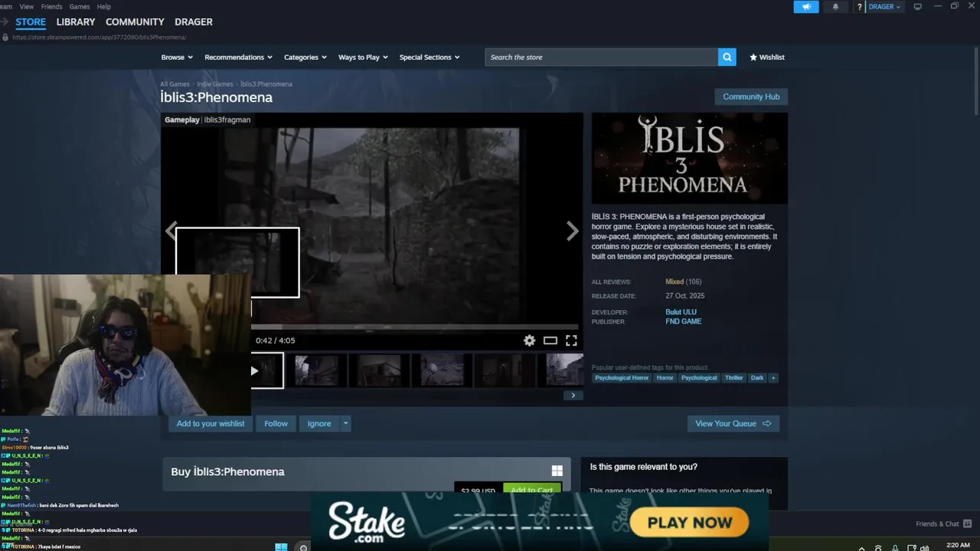This screenshot has height=551, width=980.
Task: Open taskbar search icon
Action: 303,547
